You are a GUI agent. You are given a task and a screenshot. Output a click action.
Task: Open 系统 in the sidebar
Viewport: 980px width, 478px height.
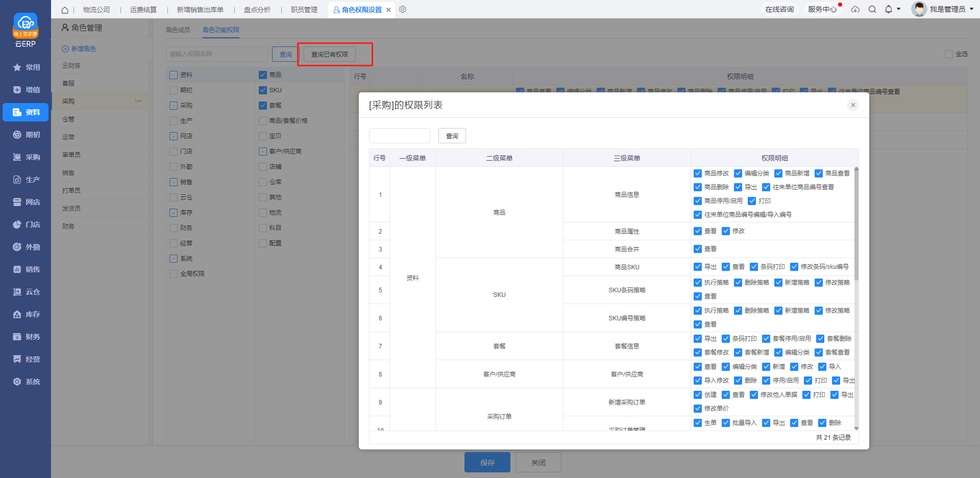click(x=26, y=382)
